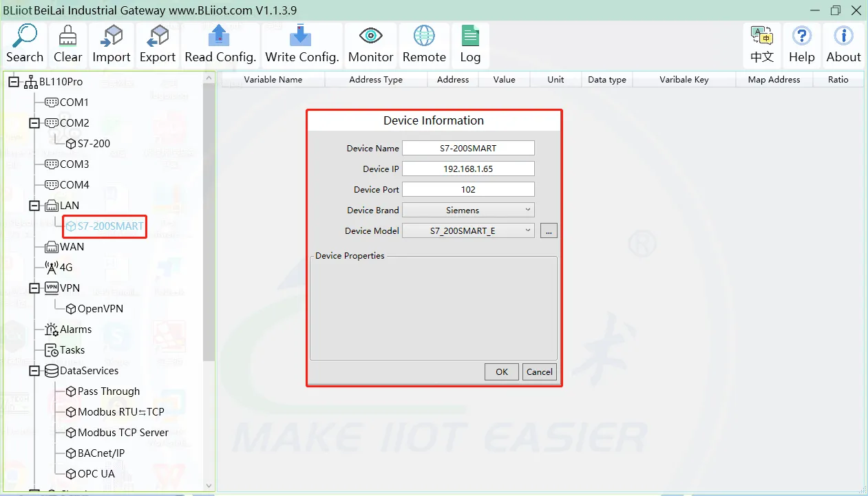Collapse the LAN tree branch

tap(34, 206)
